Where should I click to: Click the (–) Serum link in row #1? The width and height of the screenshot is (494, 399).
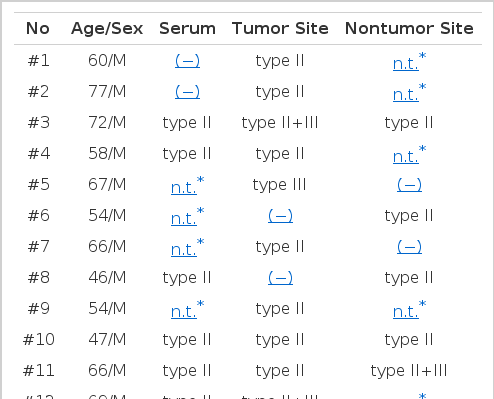click(187, 61)
